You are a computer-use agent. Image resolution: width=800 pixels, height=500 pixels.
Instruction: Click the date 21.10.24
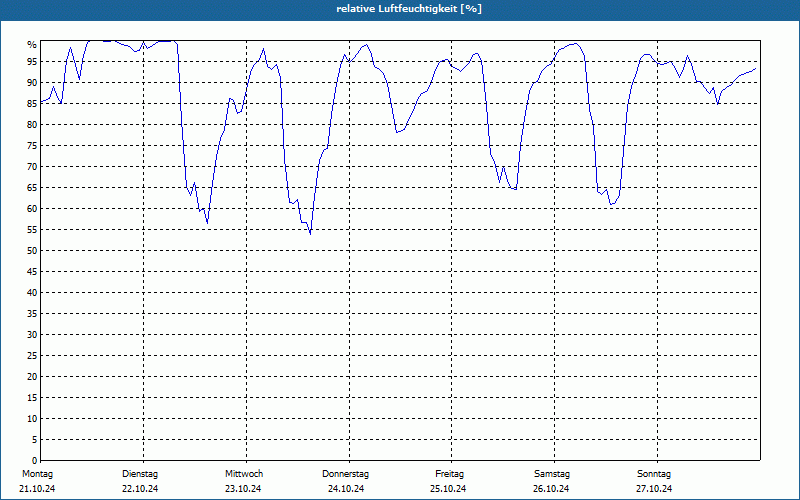click(x=37, y=489)
